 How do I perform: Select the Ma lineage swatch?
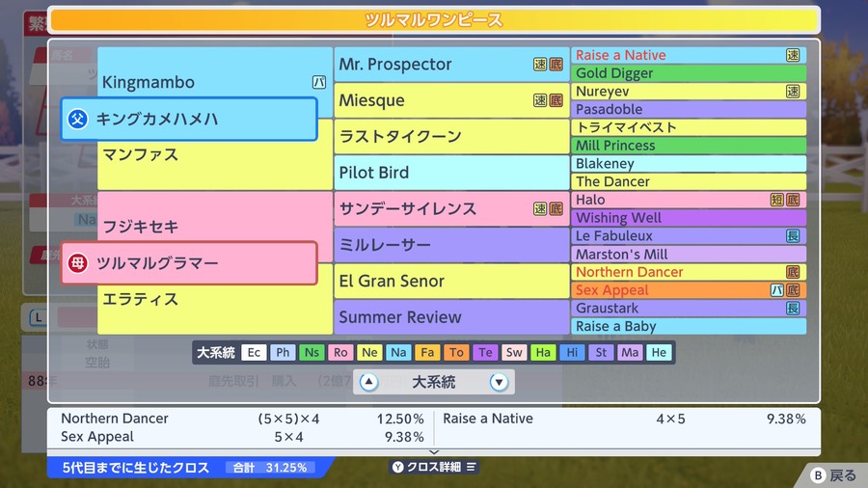630,352
